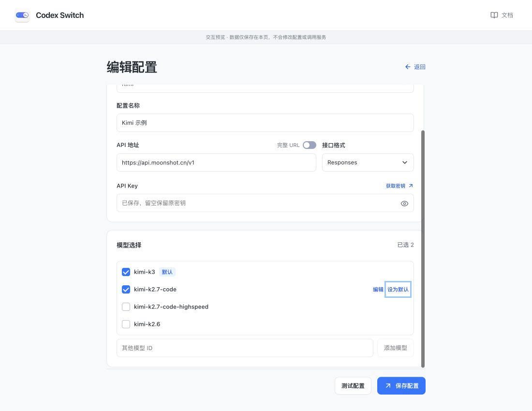Check the kimi-k2.7-code-highspeed checkbox

point(126,307)
